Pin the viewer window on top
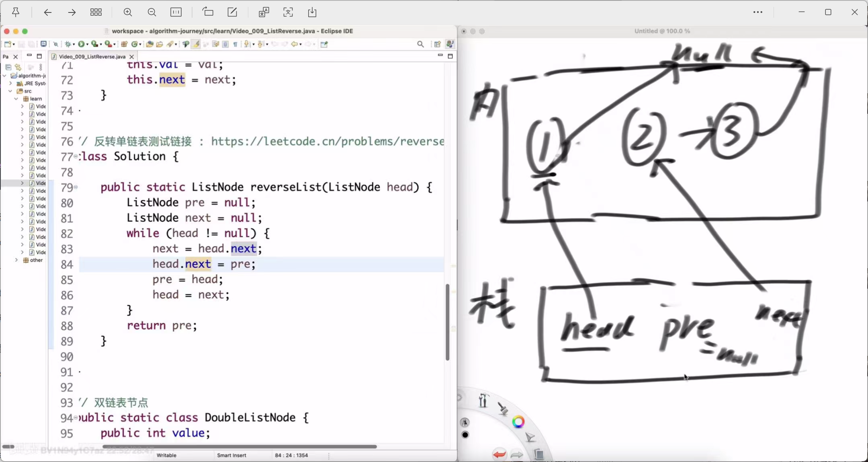This screenshot has height=462, width=868. (16, 12)
